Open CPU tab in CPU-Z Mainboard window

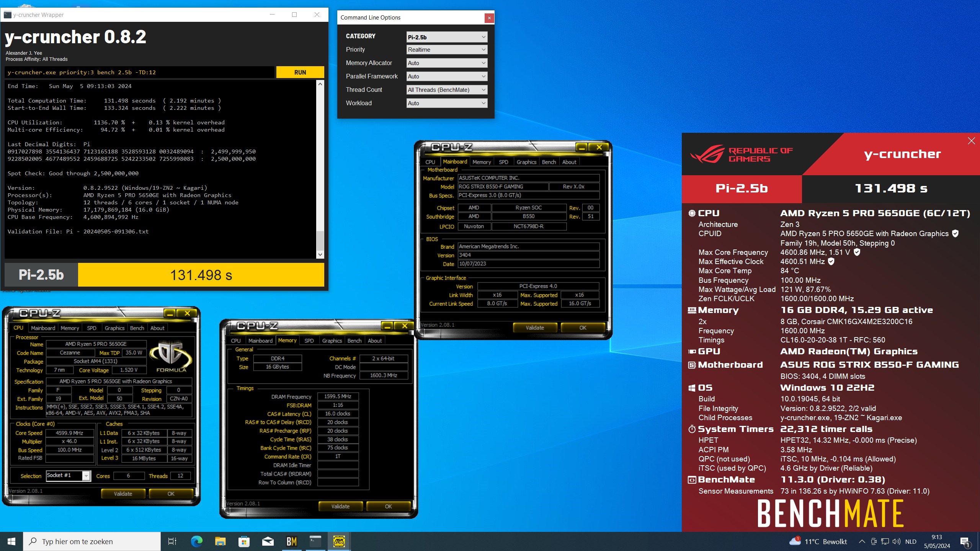[x=430, y=162]
